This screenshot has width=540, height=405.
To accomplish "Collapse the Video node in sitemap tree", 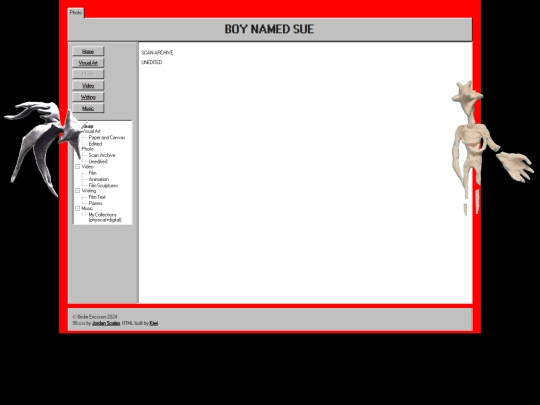I will (x=77, y=167).
